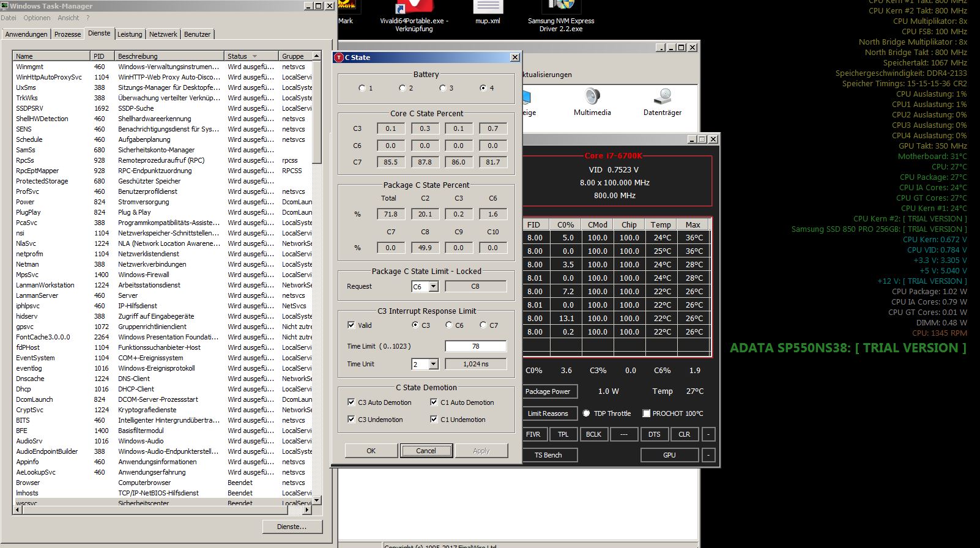Image resolution: width=980 pixels, height=548 pixels.
Task: Click the Task-Manager title bar icon
Action: coord(5,6)
